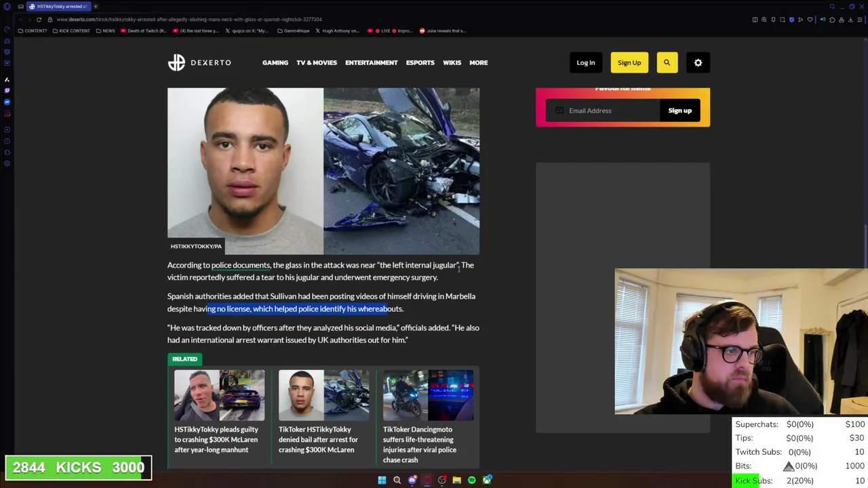The width and height of the screenshot is (868, 488).
Task: Click the send flow arrow icon
Action: 800,20
